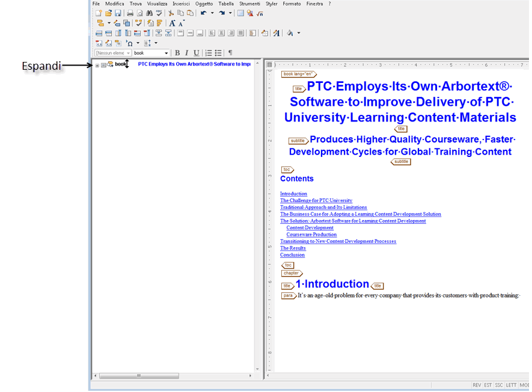Click the Copy icon

pos(180,13)
